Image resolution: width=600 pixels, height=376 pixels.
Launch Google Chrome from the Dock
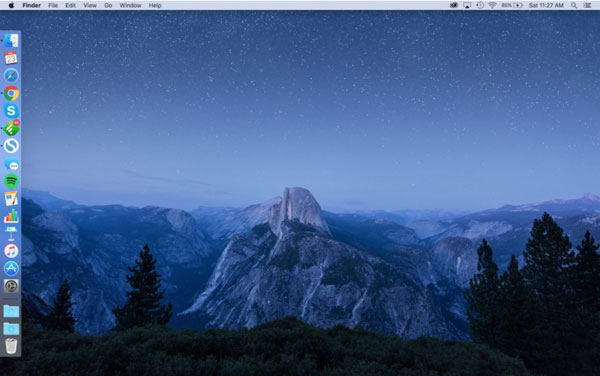11,93
